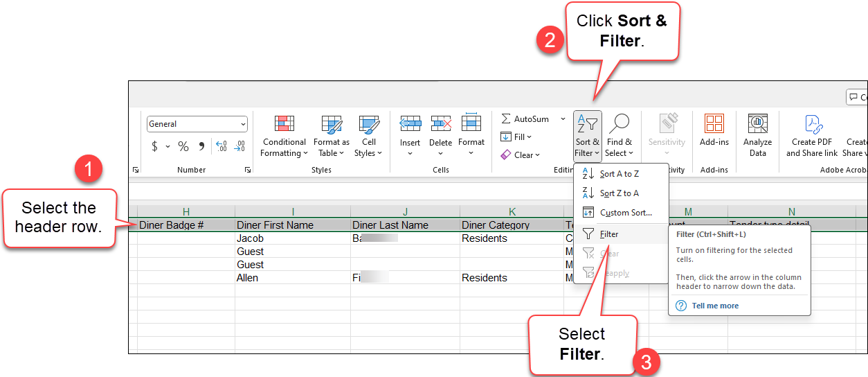
Task: Open the Format cells menu
Action: [471, 136]
